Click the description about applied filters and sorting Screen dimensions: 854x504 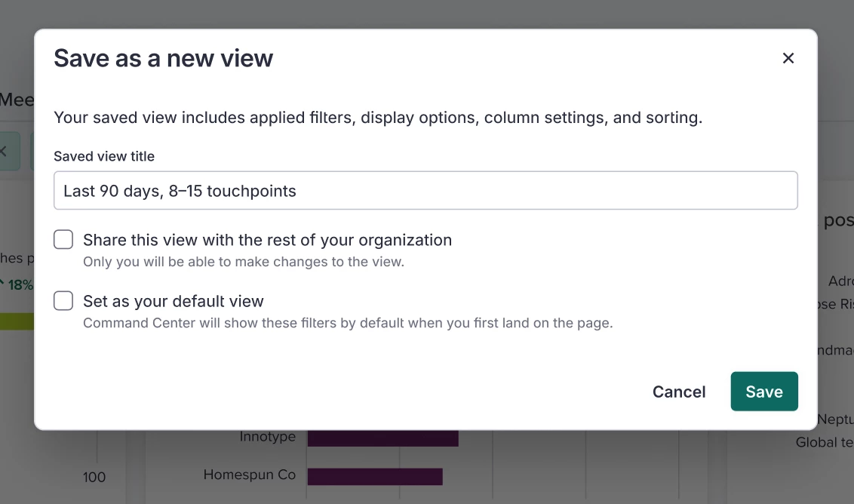click(378, 118)
